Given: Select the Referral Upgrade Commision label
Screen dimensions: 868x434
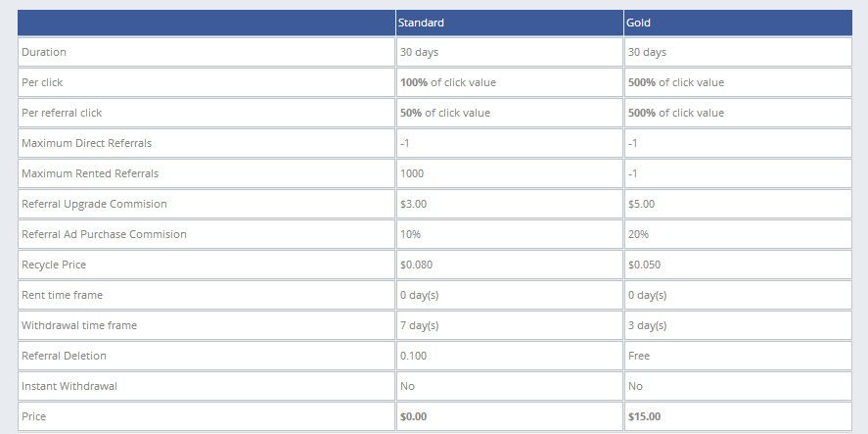Looking at the screenshot, I should tap(94, 204).
